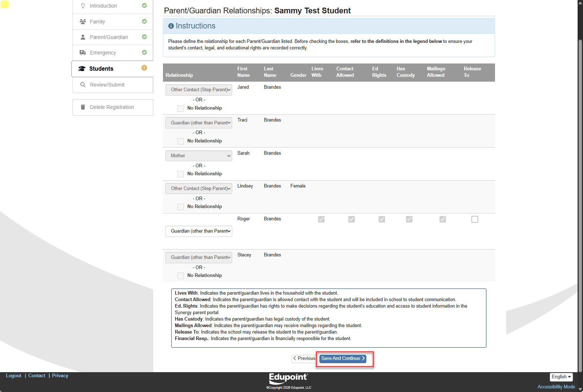Click the Review/Submit magnifier icon
Viewport: 583px width, 392px height.
tap(83, 85)
